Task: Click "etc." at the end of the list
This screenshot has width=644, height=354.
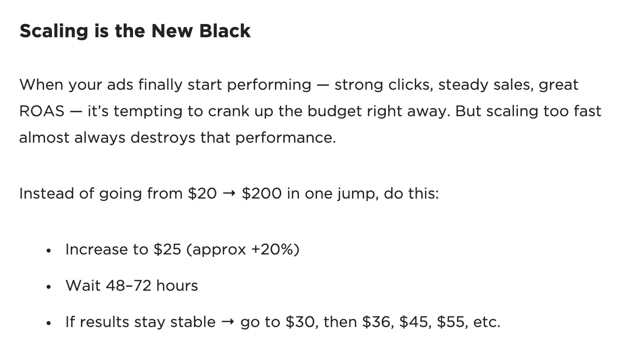Action: tap(487, 322)
